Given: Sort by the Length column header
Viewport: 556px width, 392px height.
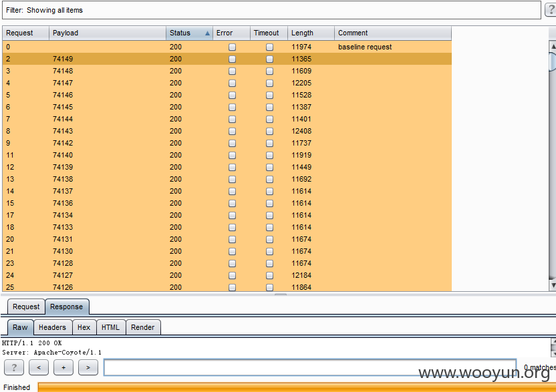Looking at the screenshot, I should coord(311,33).
